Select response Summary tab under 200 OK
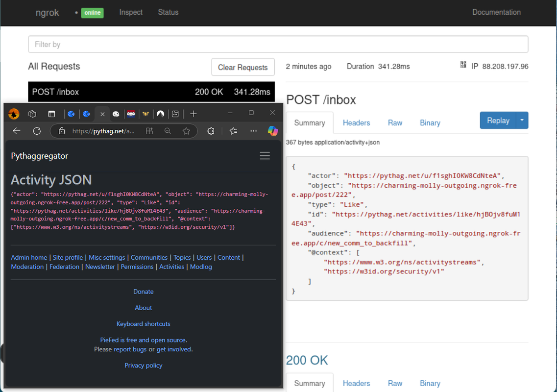This screenshot has width=557, height=392. (310, 383)
